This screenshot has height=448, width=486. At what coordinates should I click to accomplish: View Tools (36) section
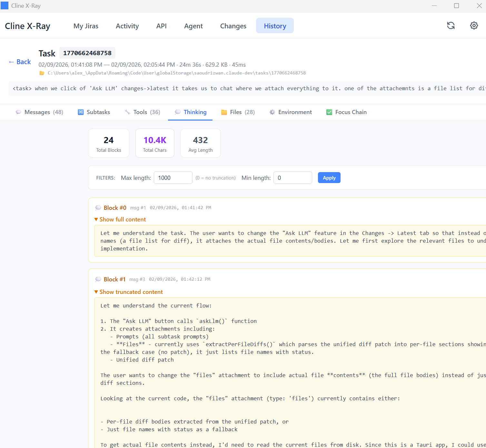click(142, 112)
